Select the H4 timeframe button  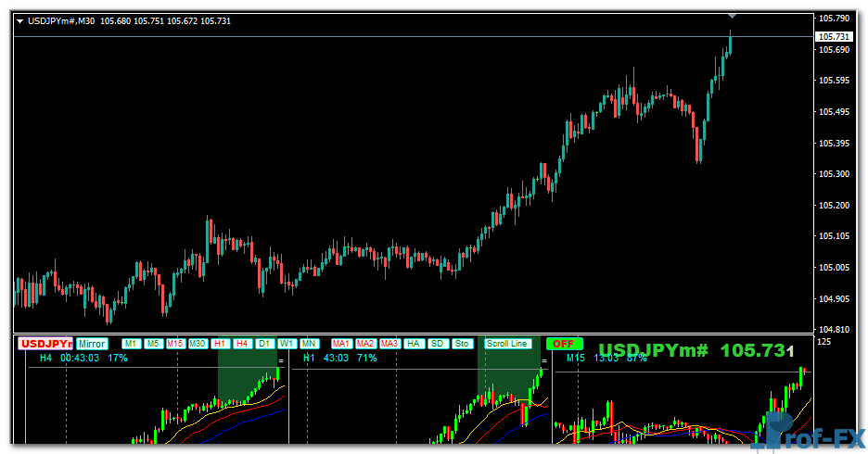point(242,344)
